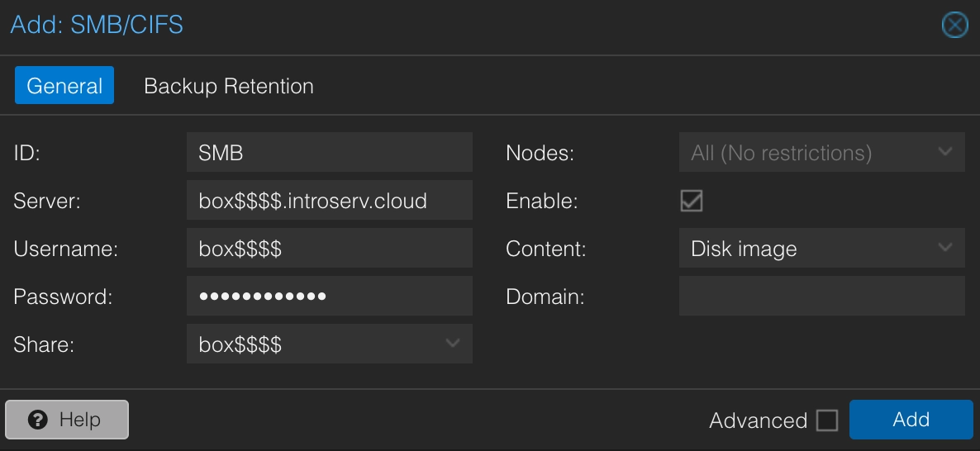Open the Content dropdown arrow

(x=945, y=248)
